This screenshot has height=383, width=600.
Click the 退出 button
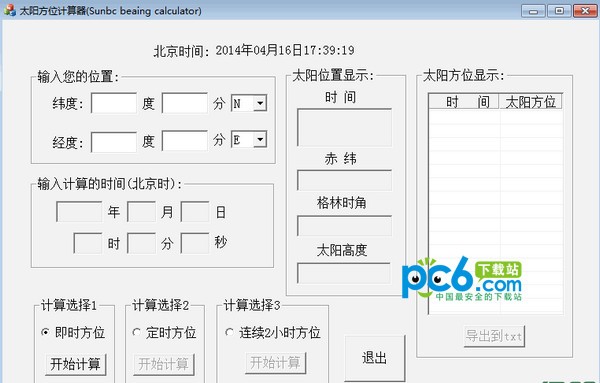(375, 358)
